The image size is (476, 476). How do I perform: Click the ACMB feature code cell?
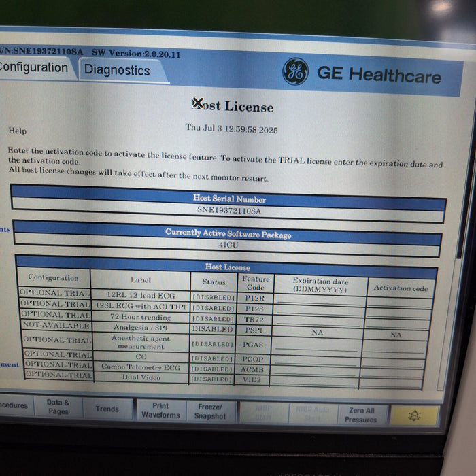click(x=252, y=370)
